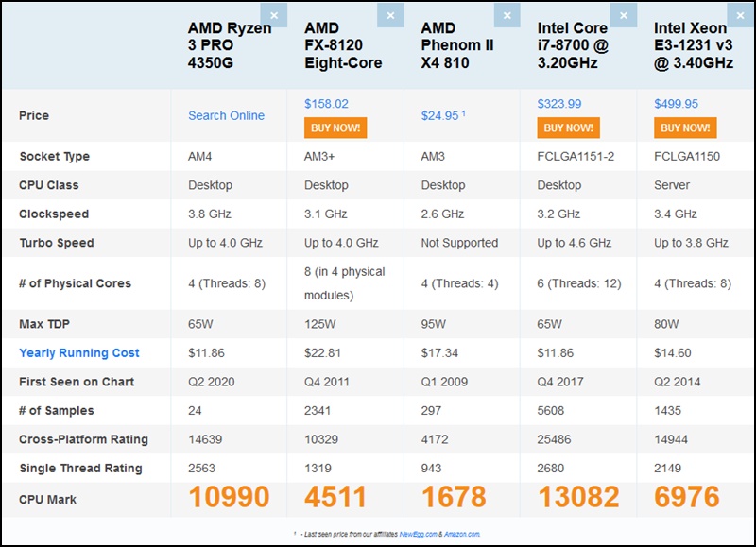Remove Intel Xeon E3-1231 v3 column
Screen dimensions: 756x547
pyautogui.click(x=741, y=15)
